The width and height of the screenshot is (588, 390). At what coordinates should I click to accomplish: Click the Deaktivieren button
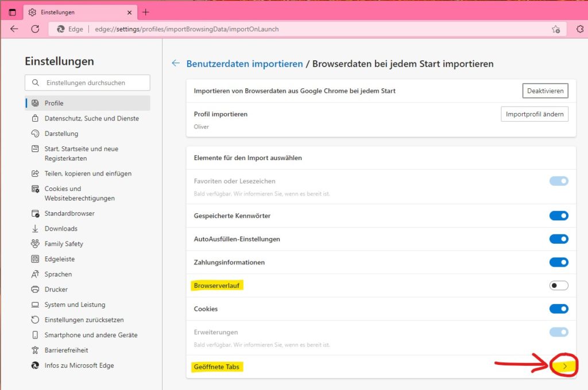pos(545,91)
